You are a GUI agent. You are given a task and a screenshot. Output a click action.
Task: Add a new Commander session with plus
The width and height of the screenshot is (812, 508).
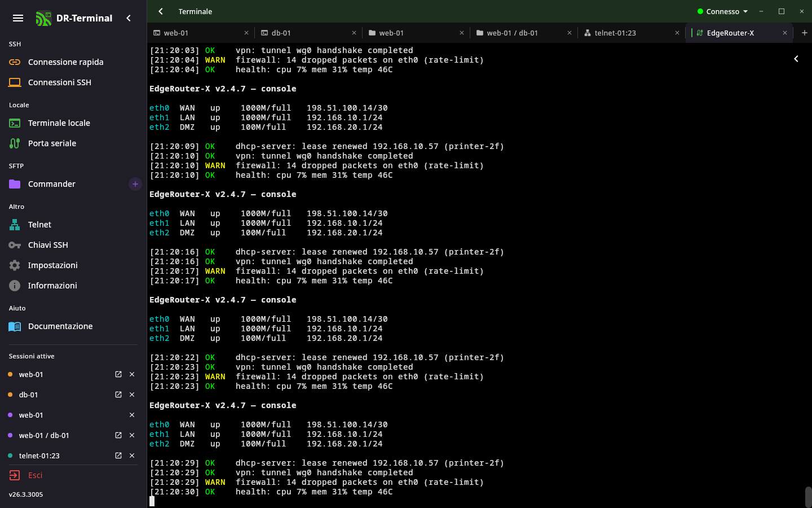pyautogui.click(x=135, y=184)
